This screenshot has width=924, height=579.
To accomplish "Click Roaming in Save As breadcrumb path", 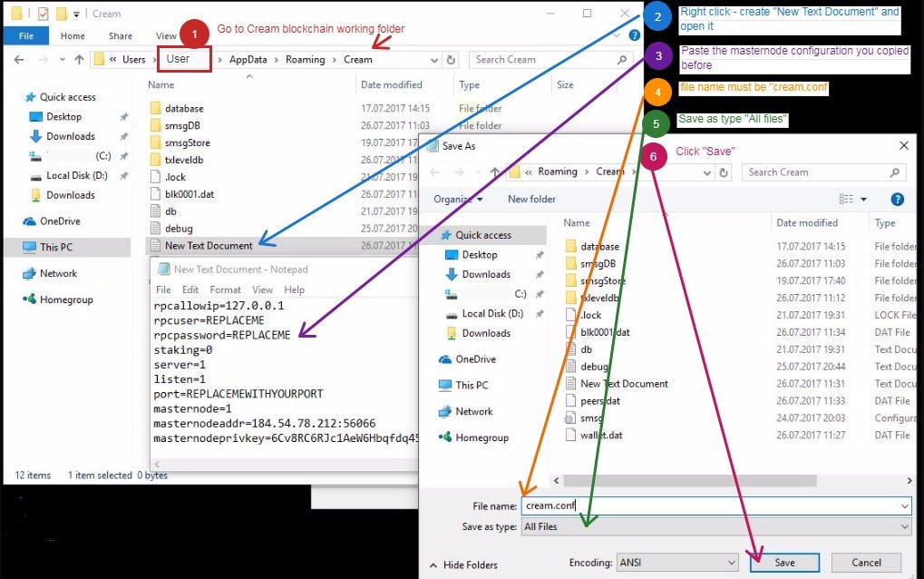I will click(557, 172).
